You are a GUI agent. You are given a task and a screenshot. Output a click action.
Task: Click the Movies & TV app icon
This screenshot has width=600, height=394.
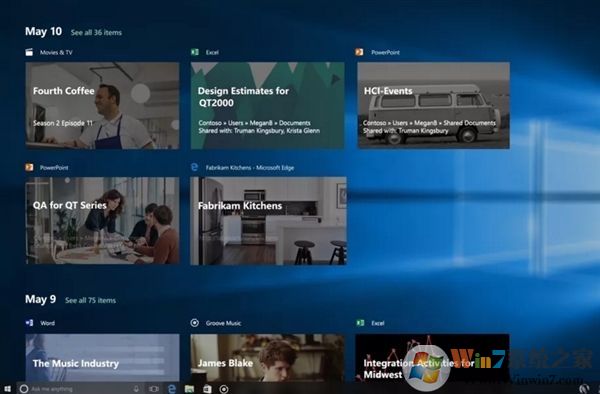click(29, 52)
